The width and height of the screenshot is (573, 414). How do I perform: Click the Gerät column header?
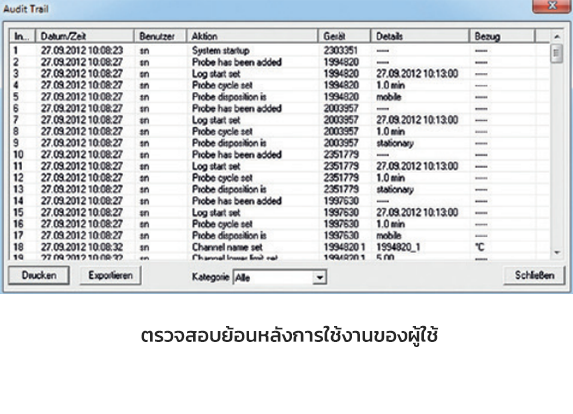(x=344, y=36)
